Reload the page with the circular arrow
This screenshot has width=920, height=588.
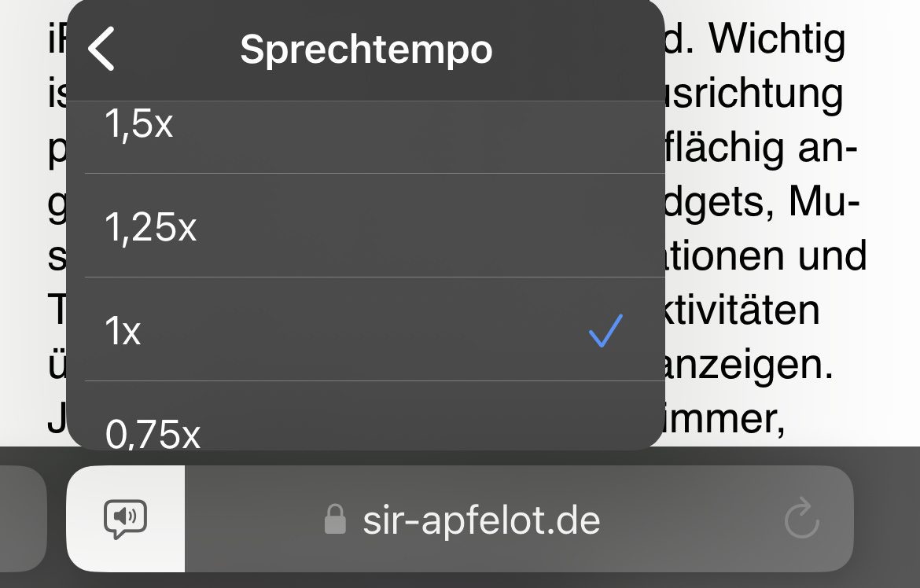pos(802,520)
